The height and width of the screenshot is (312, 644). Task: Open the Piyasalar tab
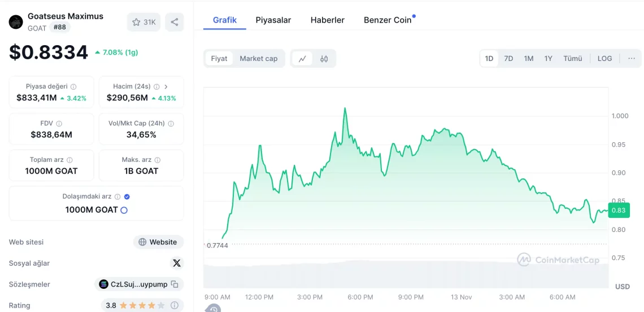(x=273, y=20)
